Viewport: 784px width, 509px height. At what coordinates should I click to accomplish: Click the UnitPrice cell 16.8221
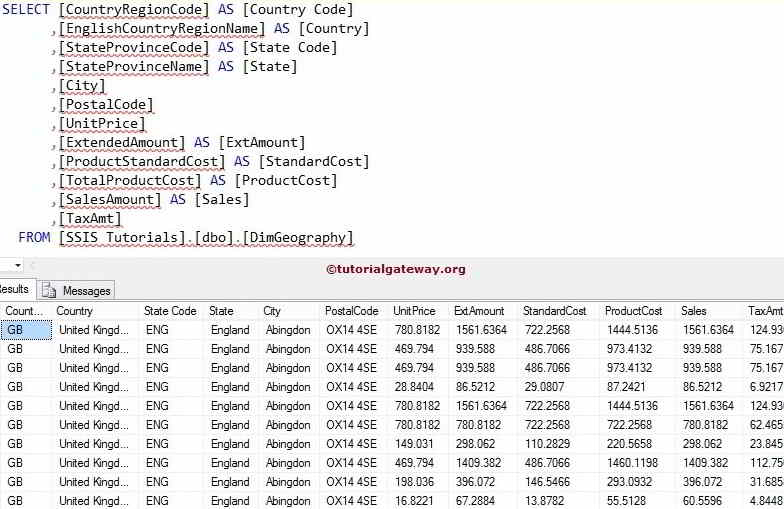point(414,501)
